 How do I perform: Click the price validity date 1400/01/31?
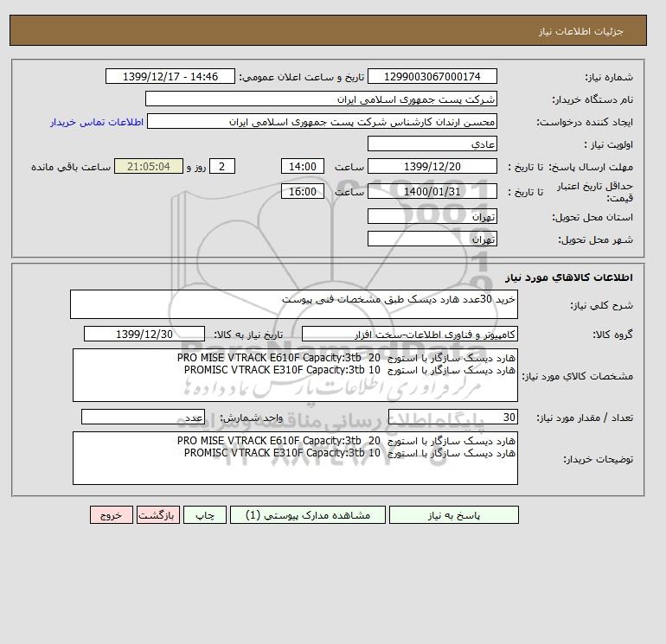(432, 191)
